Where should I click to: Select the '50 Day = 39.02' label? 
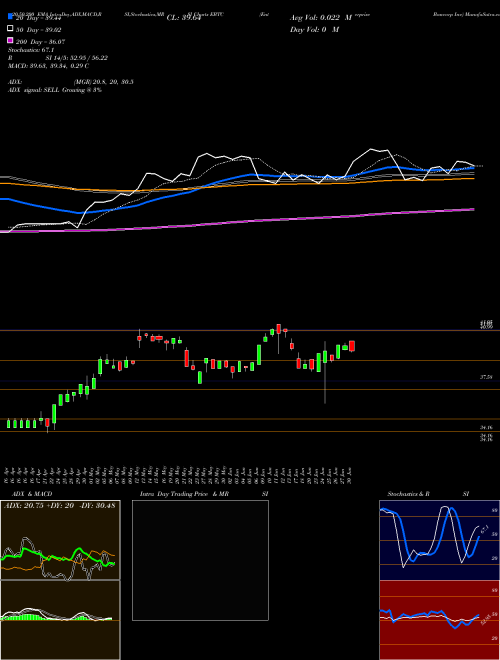(39, 30)
